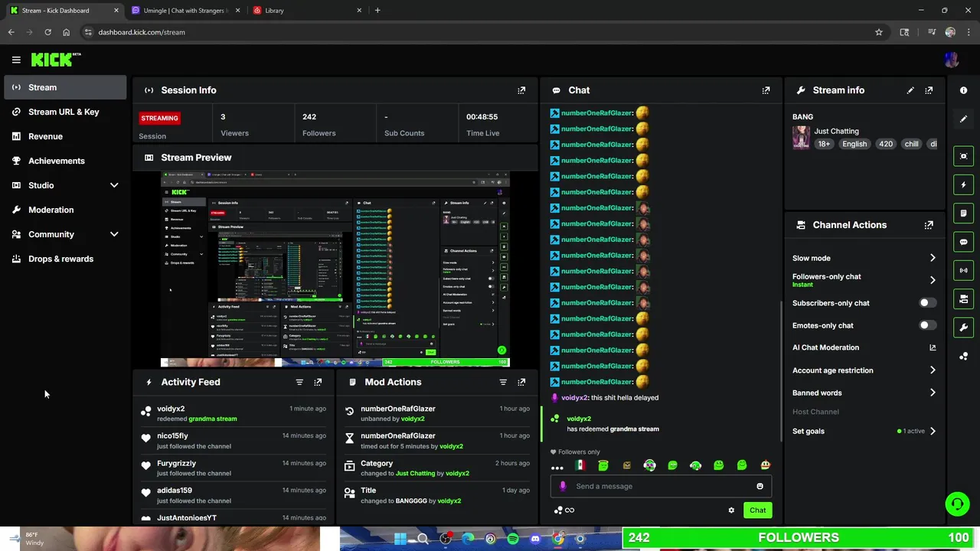Click STREAMING status badge

click(x=159, y=118)
